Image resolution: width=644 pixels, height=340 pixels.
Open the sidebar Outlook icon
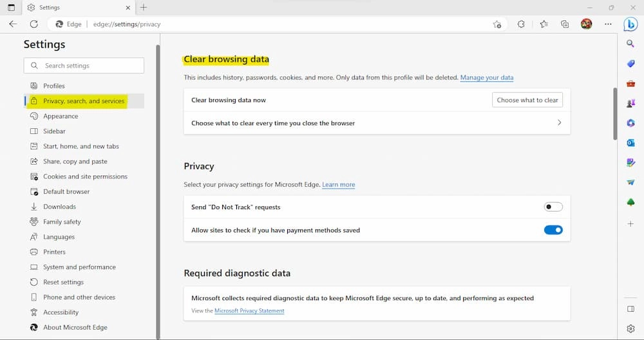(630, 142)
